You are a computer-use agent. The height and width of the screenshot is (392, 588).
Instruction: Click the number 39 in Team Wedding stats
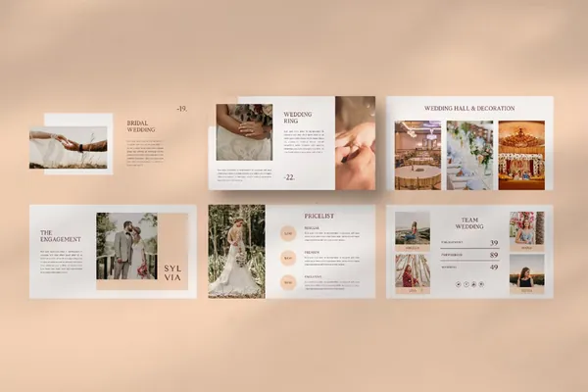click(x=493, y=242)
